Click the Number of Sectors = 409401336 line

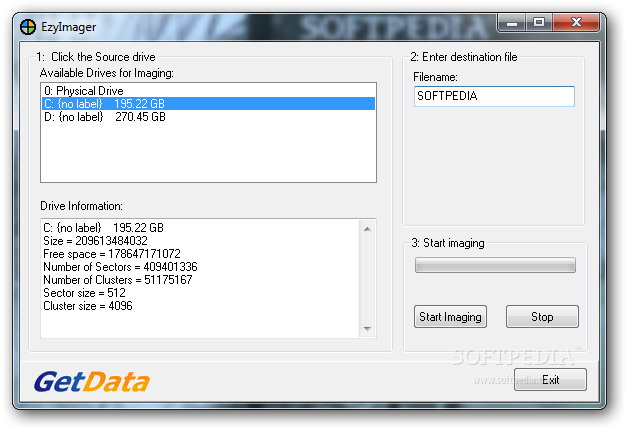[120, 267]
